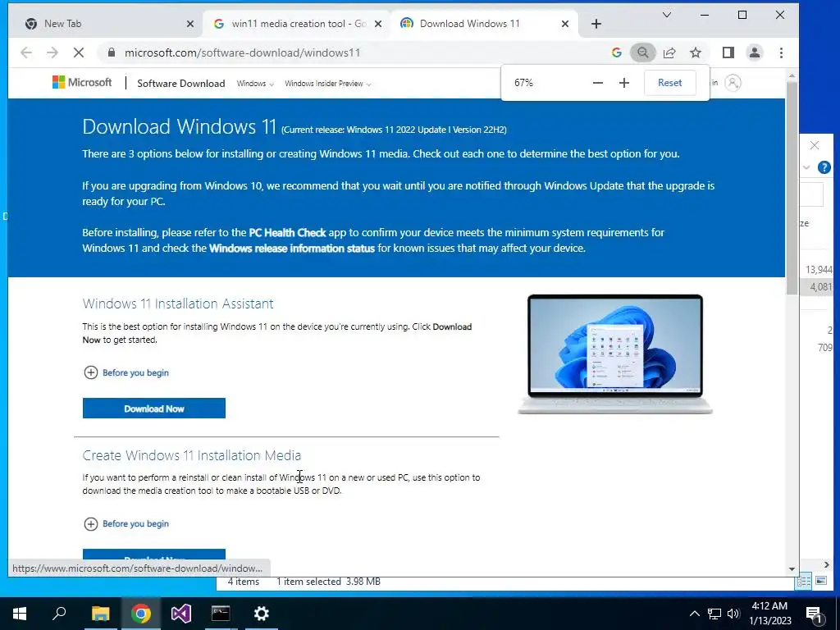
Task: Click the scroll down arrow on page scrollbar
Action: [x=792, y=569]
